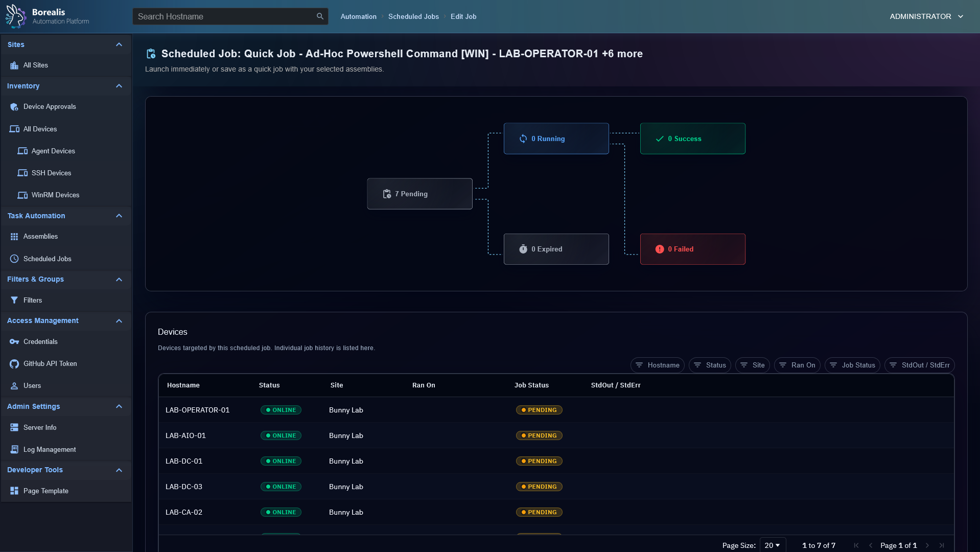The image size is (980, 552).
Task: Click the GitHub API Token icon
Action: coord(14,364)
